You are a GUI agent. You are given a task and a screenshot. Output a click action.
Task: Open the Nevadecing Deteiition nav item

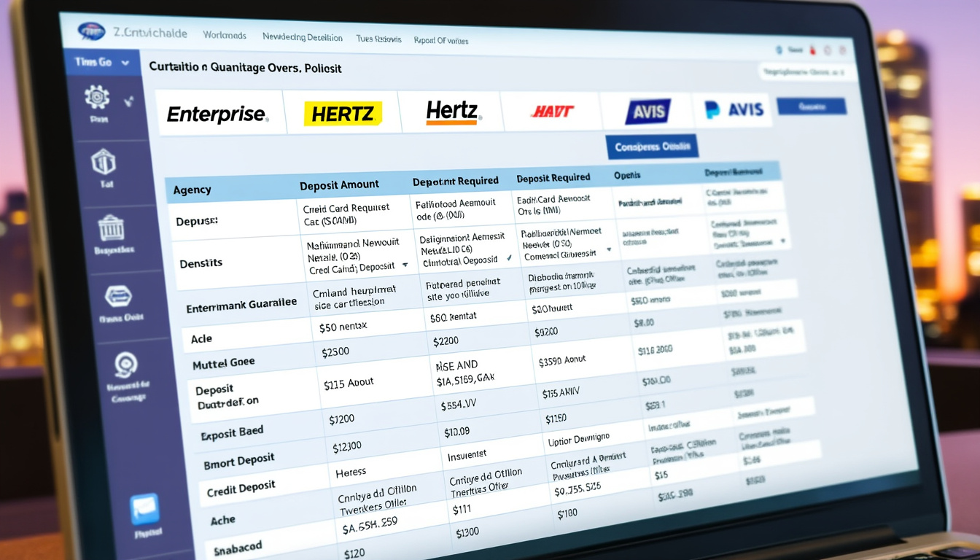point(302,36)
